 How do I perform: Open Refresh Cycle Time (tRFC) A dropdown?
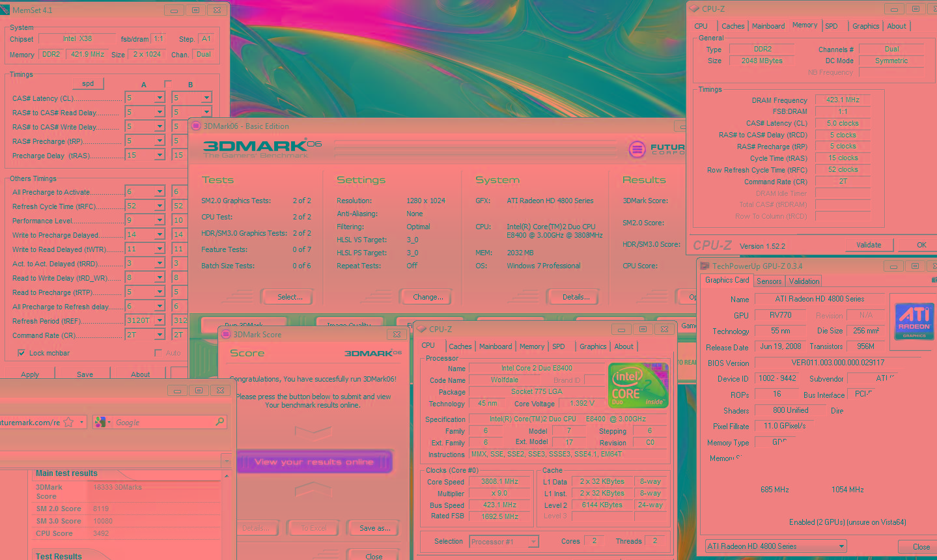pos(159,206)
